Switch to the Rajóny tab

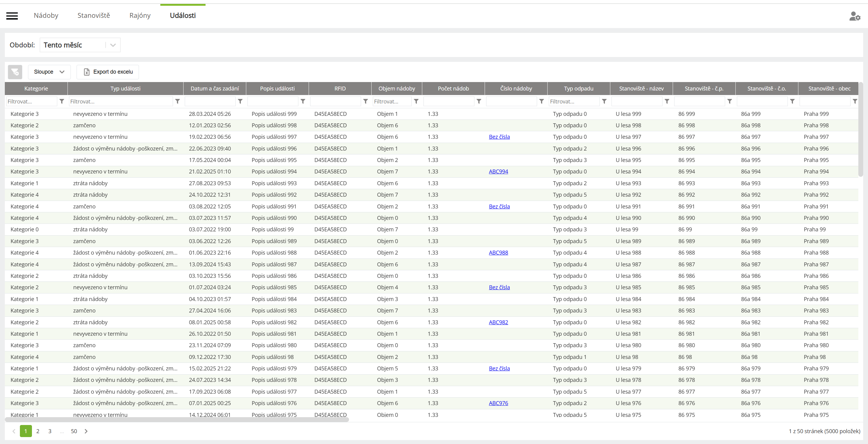[x=140, y=15]
